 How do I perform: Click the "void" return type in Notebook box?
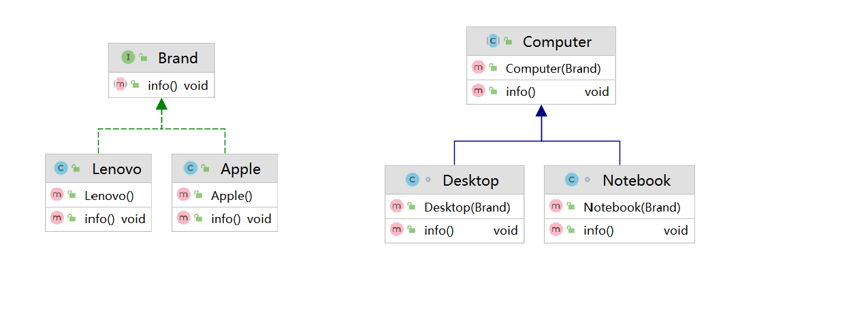click(676, 231)
